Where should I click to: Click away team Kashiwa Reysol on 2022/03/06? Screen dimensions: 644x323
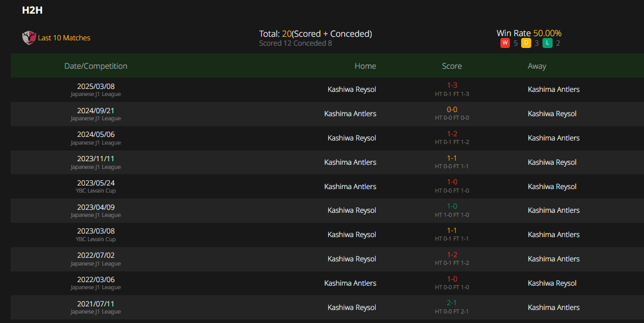pos(552,283)
